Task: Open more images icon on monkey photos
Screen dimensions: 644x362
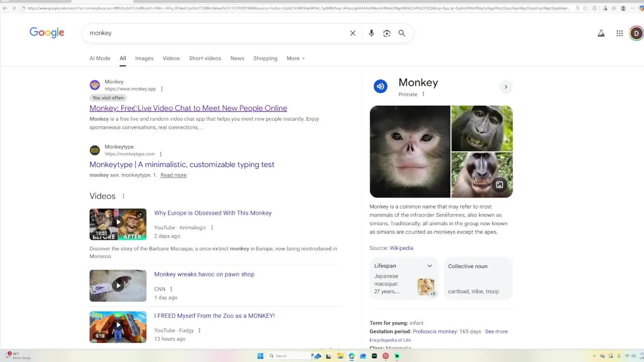Action: point(500,185)
